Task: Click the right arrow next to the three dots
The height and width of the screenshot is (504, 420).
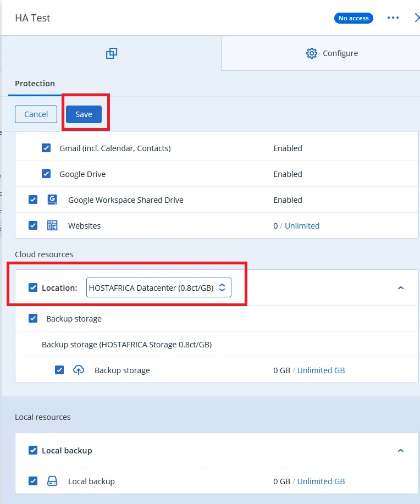Action: [417, 18]
